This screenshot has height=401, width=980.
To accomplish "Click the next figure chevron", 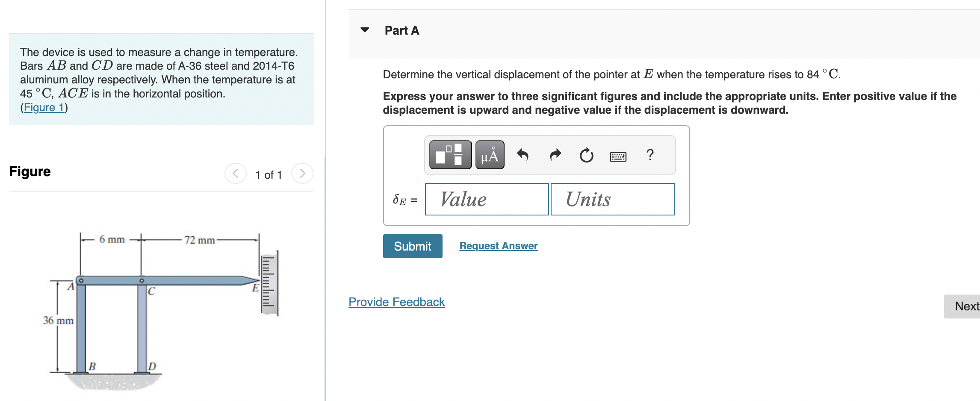I will [x=302, y=174].
